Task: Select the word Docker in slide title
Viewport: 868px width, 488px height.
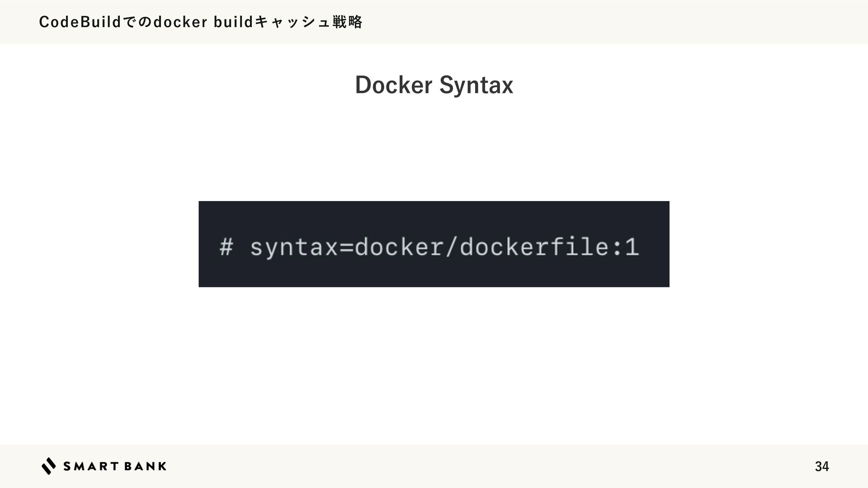Action: click(393, 85)
